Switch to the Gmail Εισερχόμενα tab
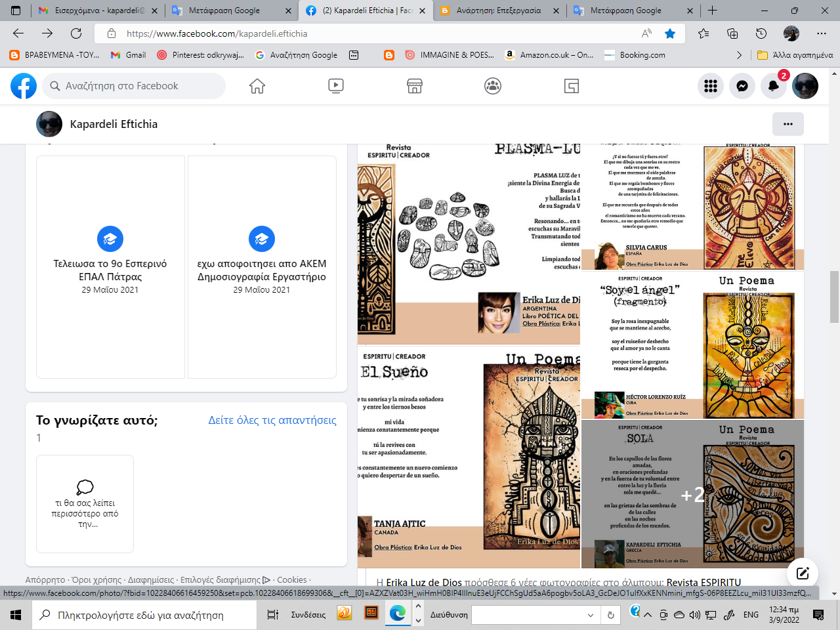This screenshot has width=840, height=630. click(x=98, y=10)
